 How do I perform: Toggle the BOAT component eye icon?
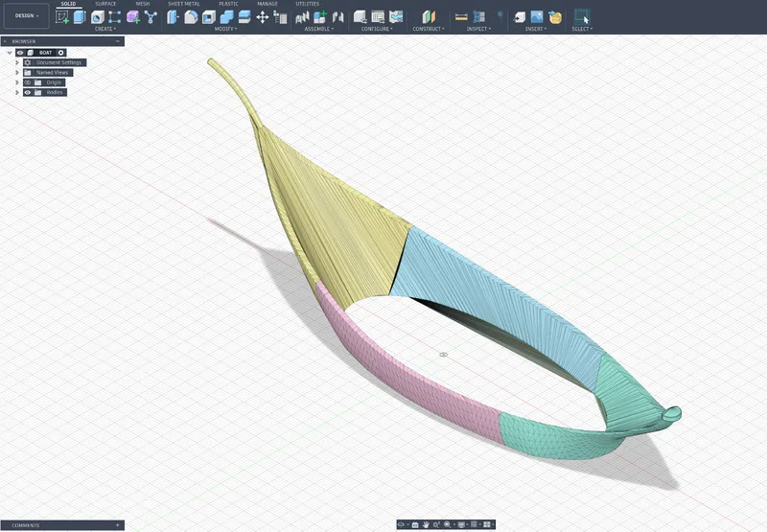point(20,53)
